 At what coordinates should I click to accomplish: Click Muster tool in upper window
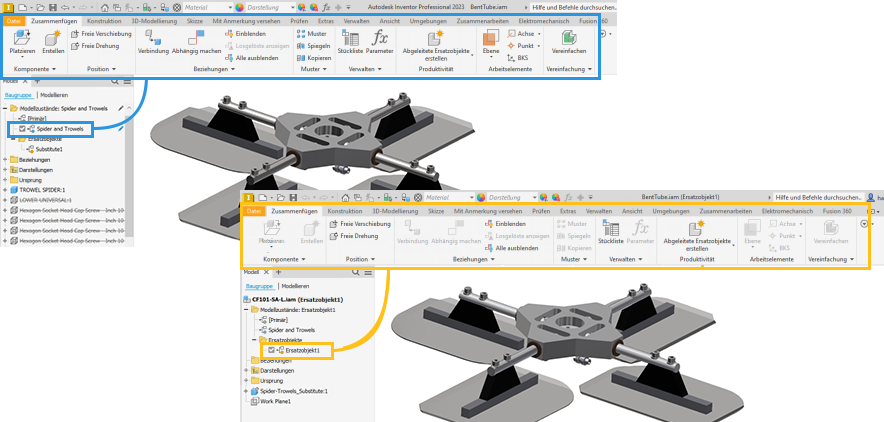pos(312,34)
